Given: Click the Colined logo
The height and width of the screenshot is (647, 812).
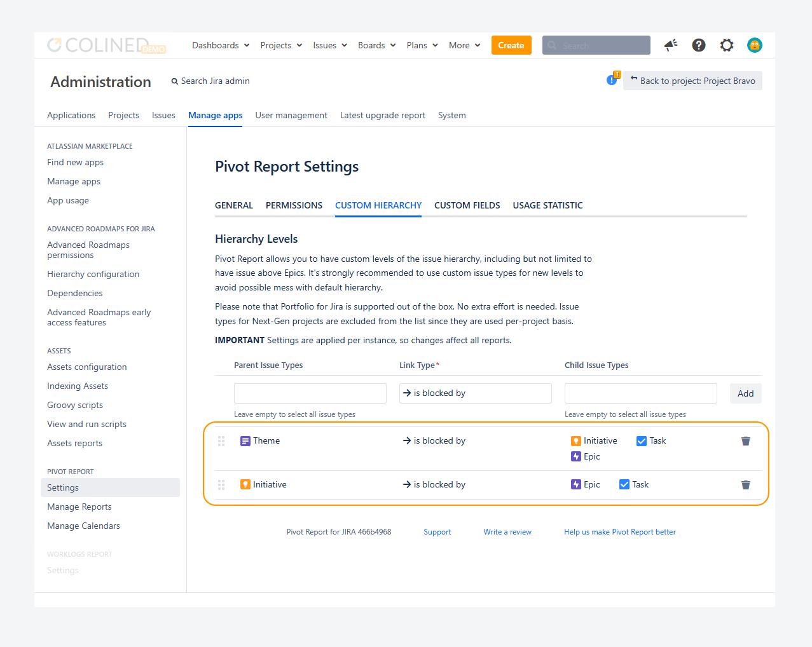Looking at the screenshot, I should [106, 45].
